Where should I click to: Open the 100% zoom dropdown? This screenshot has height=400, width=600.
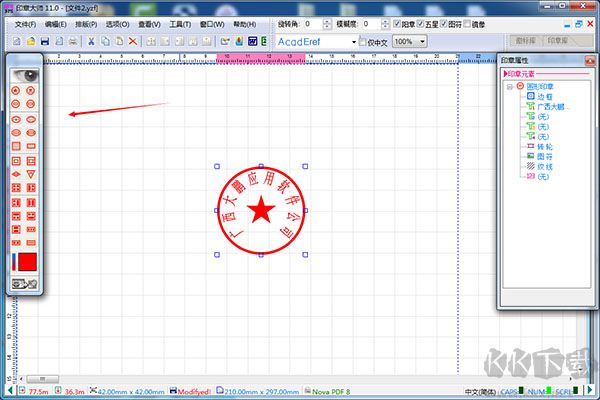[423, 41]
